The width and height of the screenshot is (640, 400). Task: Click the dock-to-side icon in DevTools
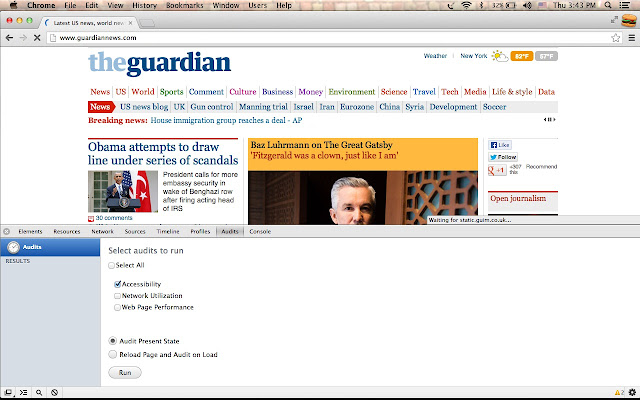[8, 392]
